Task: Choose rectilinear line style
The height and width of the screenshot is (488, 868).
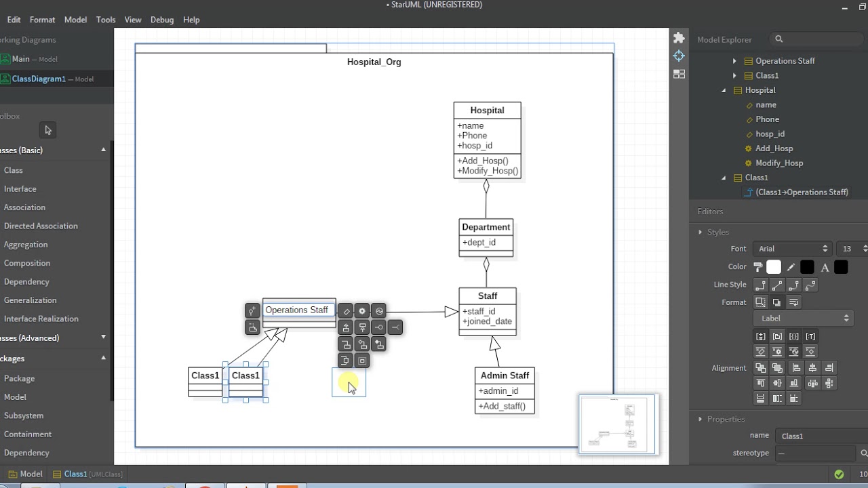Action: pyautogui.click(x=761, y=285)
